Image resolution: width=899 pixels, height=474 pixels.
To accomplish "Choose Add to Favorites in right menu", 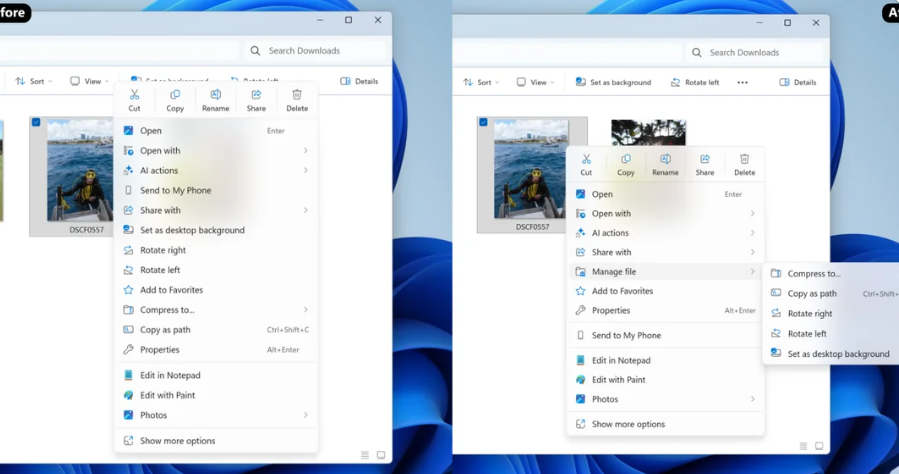I will coord(666,291).
